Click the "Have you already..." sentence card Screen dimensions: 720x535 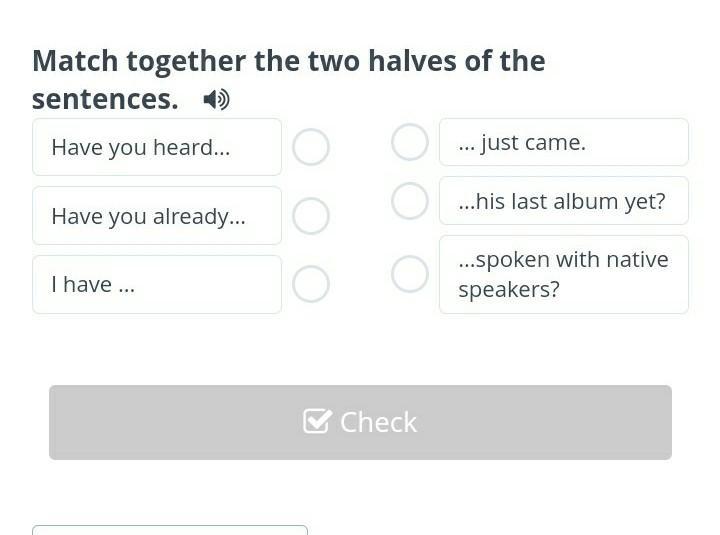[x=157, y=216]
